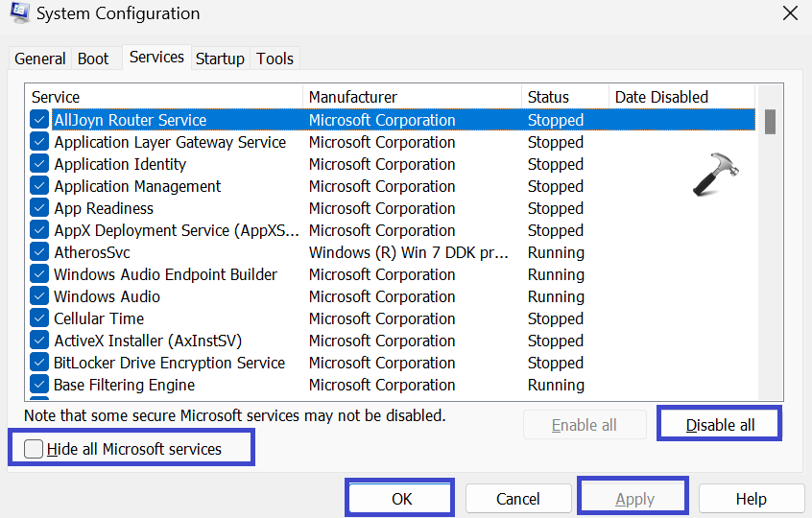Sort list by Manufacturer column header

click(x=353, y=97)
